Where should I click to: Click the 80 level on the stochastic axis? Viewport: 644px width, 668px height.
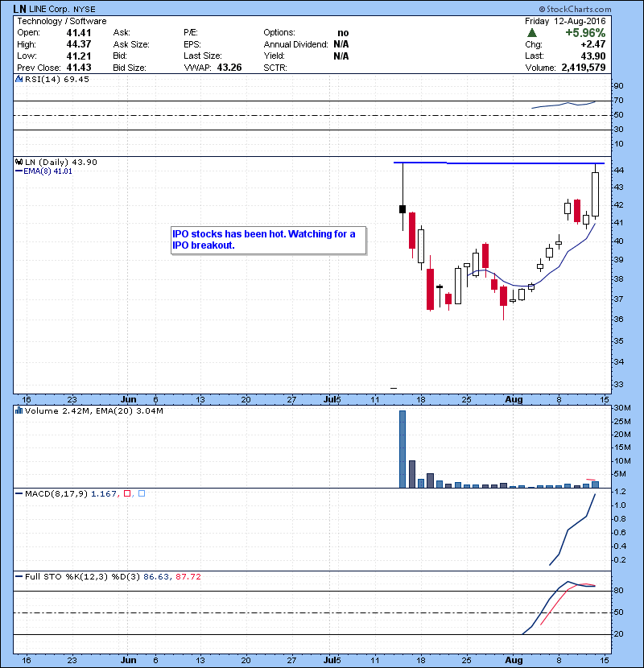(x=619, y=591)
